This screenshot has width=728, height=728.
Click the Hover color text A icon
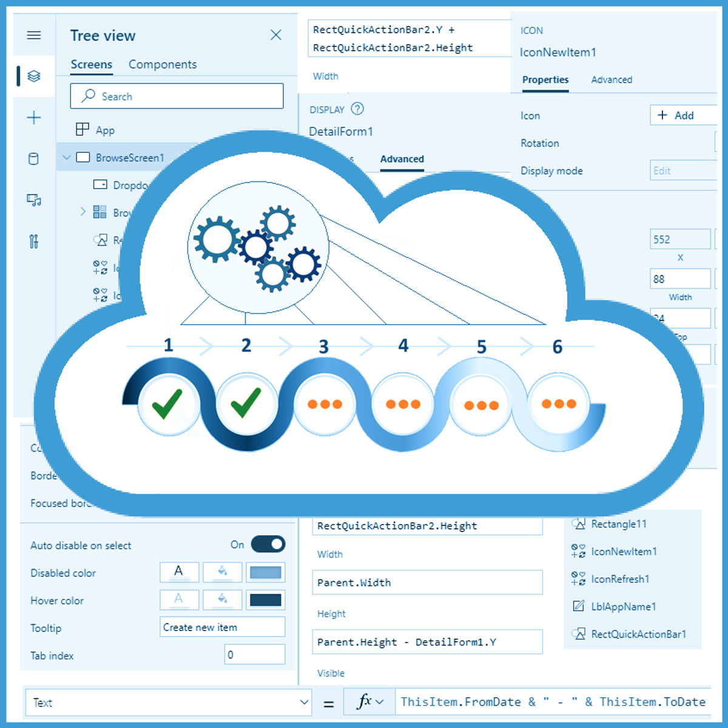pos(179,599)
